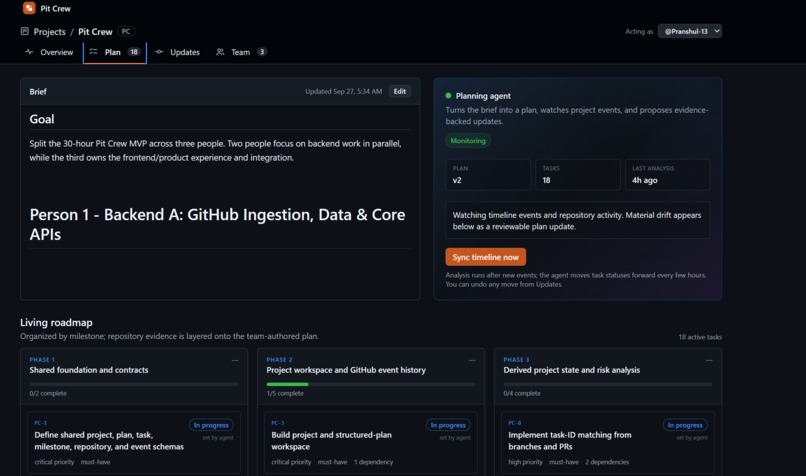The height and width of the screenshot is (476, 806).
Task: Click the PLAN v2 stat card
Action: 488,175
